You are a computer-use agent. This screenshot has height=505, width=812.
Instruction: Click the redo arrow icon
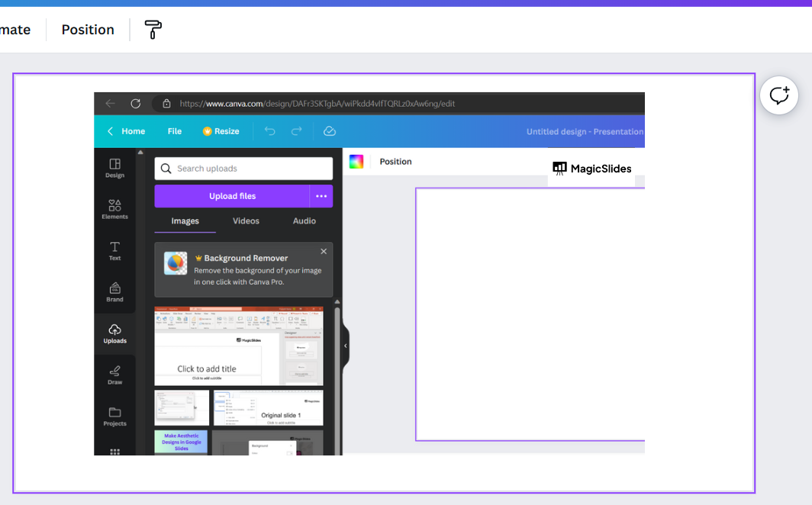(x=296, y=131)
